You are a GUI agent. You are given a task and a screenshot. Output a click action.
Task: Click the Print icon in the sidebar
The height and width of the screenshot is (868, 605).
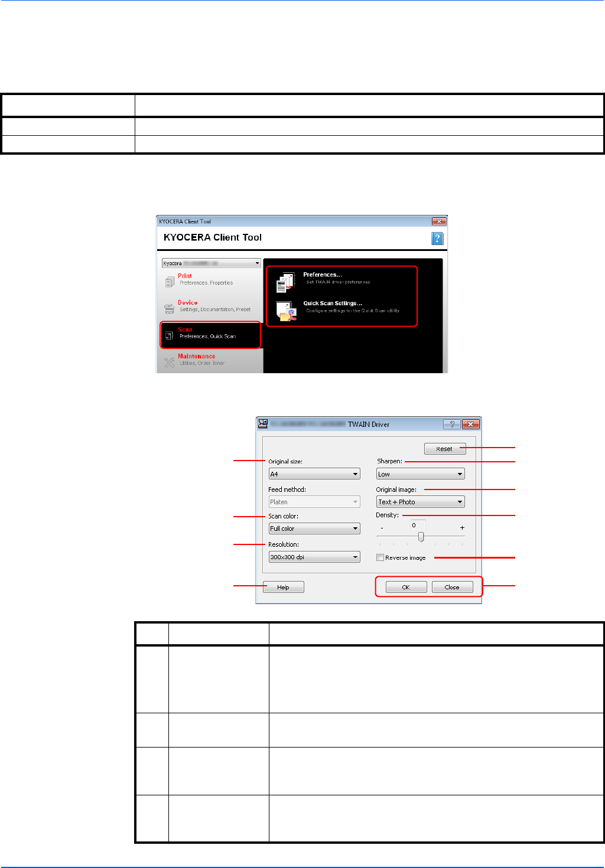(170, 282)
